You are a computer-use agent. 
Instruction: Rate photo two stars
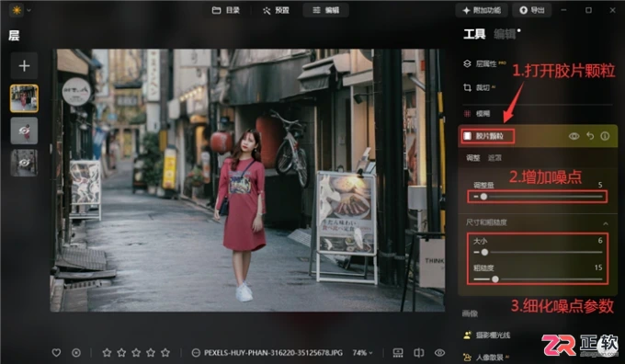pyautogui.click(x=121, y=352)
